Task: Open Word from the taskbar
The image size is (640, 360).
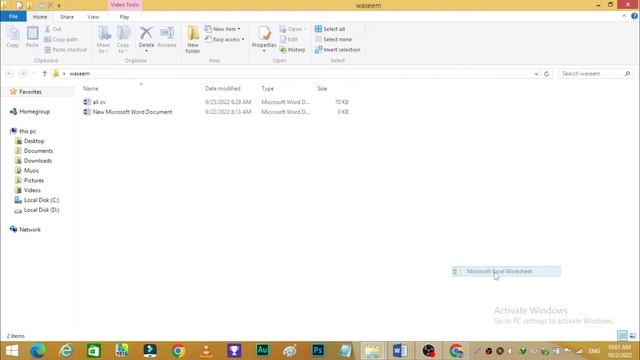Action: (400, 351)
